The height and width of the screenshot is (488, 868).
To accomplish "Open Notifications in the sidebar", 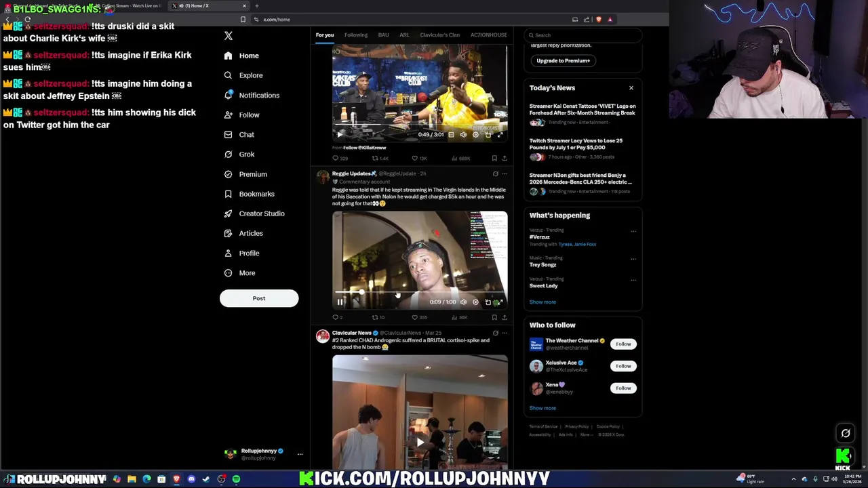I will [252, 96].
